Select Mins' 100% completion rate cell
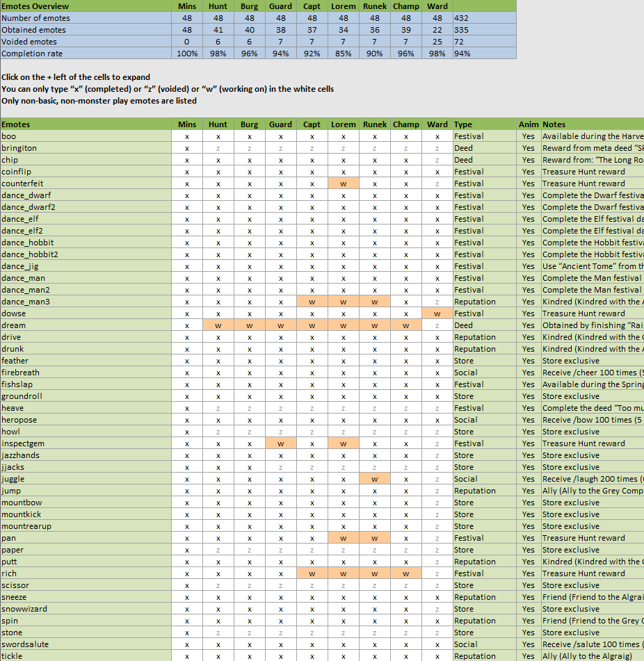The width and height of the screenshot is (644, 661). (x=187, y=53)
